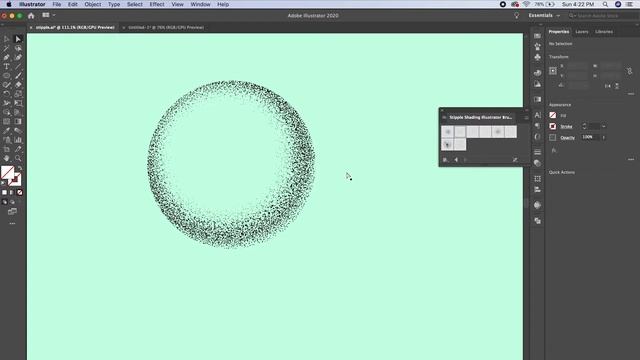Open the Stroke panel icon in the dock
Screen dimensions: 640x360
538,152
